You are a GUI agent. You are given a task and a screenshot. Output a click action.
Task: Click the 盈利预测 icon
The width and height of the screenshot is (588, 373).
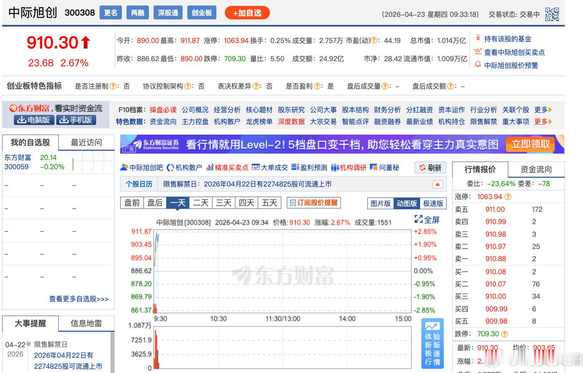[295, 168]
